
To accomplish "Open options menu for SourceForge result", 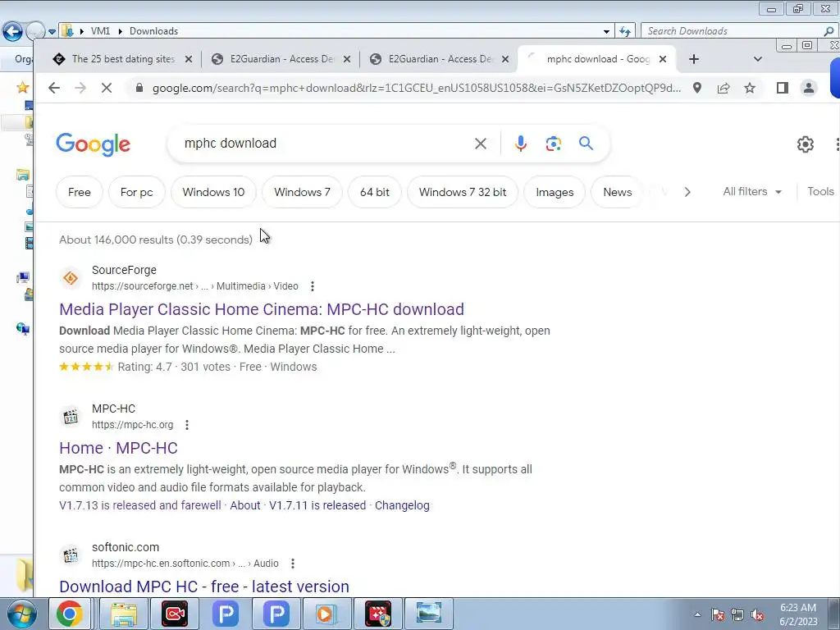I will [x=313, y=286].
